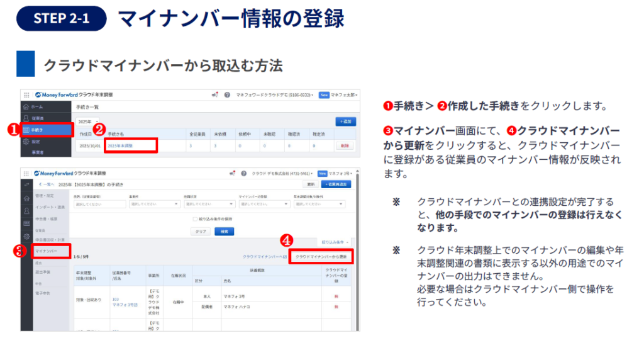
Task: Select the 従業員 person icon in the upper sidebar
Action: point(26,118)
